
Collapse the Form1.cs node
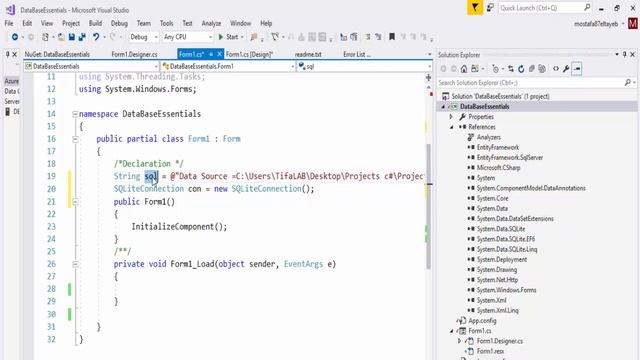451,331
